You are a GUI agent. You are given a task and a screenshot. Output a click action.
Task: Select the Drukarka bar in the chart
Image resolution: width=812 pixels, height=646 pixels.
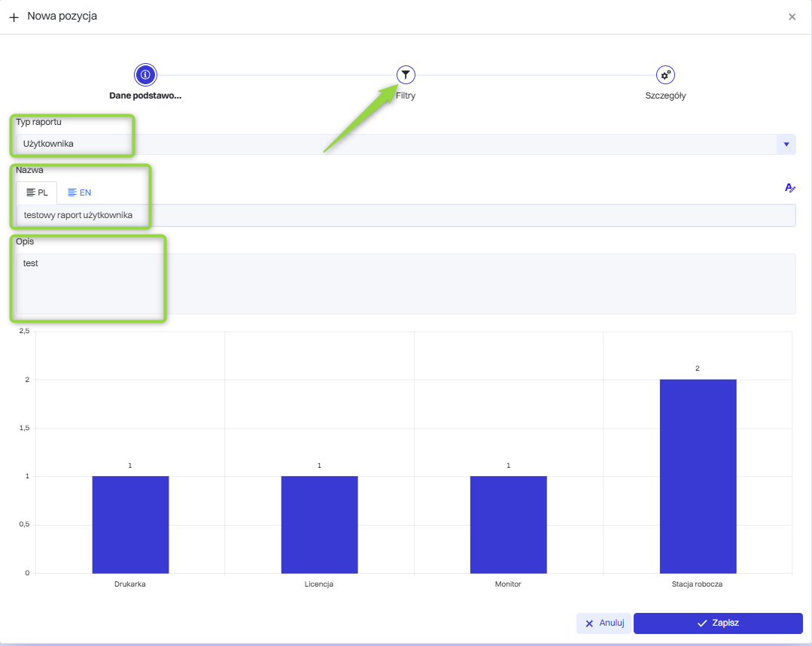coord(130,524)
